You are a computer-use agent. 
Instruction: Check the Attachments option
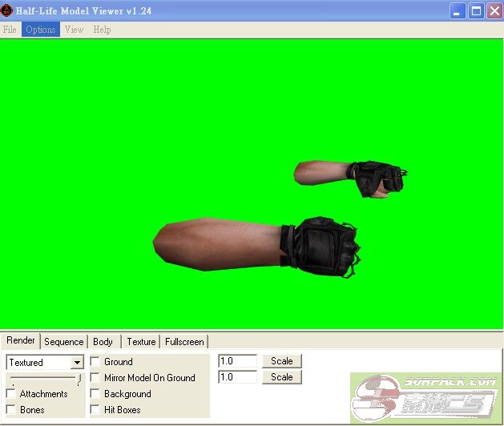(x=11, y=394)
